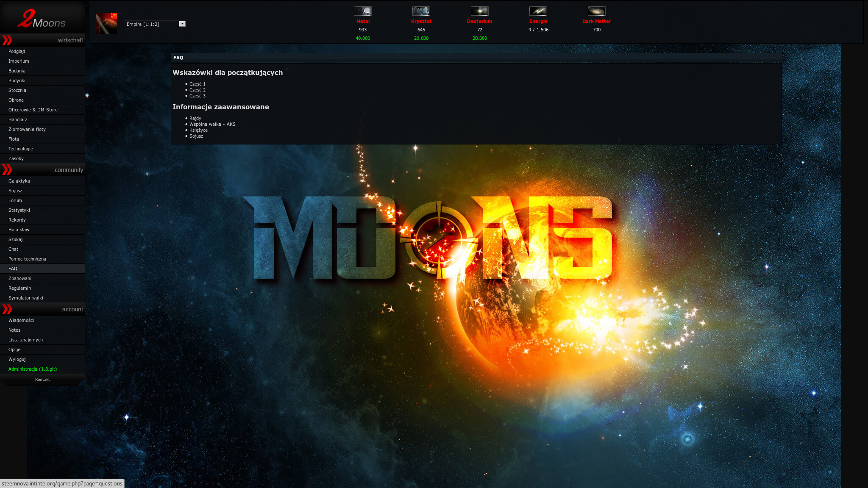
Task: Click the Kryształ resource label
Action: tap(421, 21)
